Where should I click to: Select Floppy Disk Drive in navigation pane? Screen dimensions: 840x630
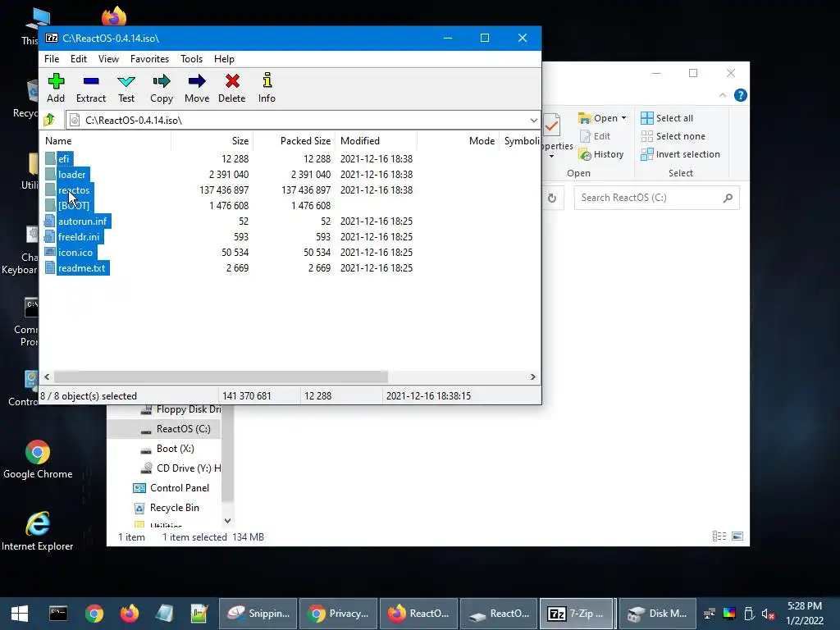180,409
